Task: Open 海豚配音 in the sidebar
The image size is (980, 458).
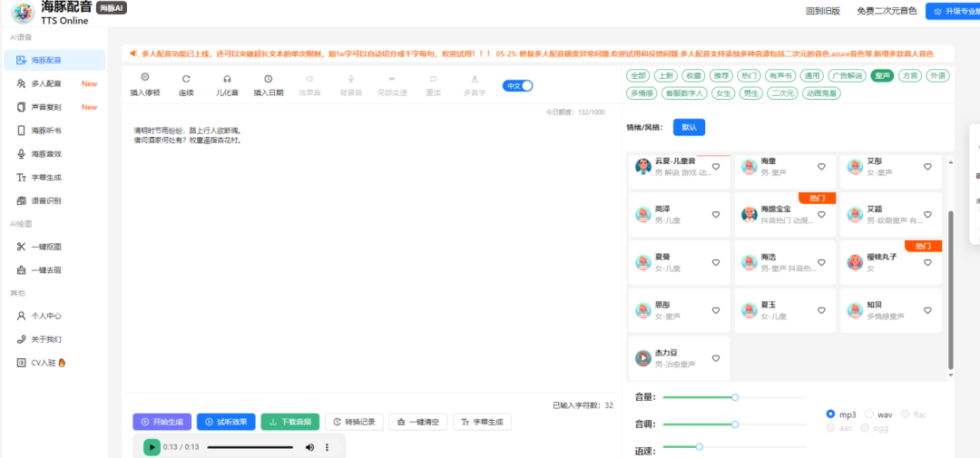Action: [x=54, y=61]
